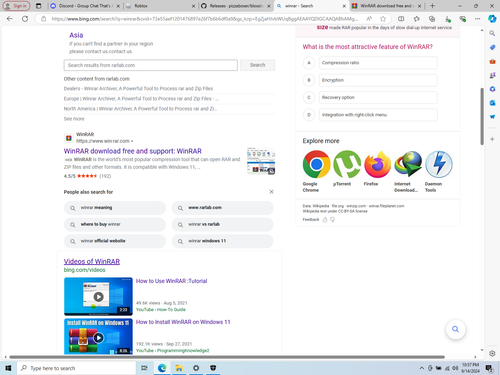
Task: Search for winrar official website suggestion
Action: click(115, 241)
